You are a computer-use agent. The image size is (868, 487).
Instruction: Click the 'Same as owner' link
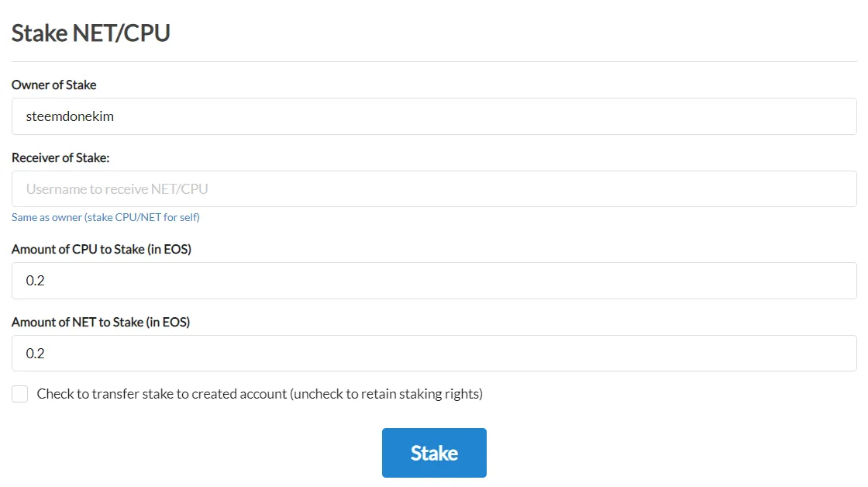105,217
